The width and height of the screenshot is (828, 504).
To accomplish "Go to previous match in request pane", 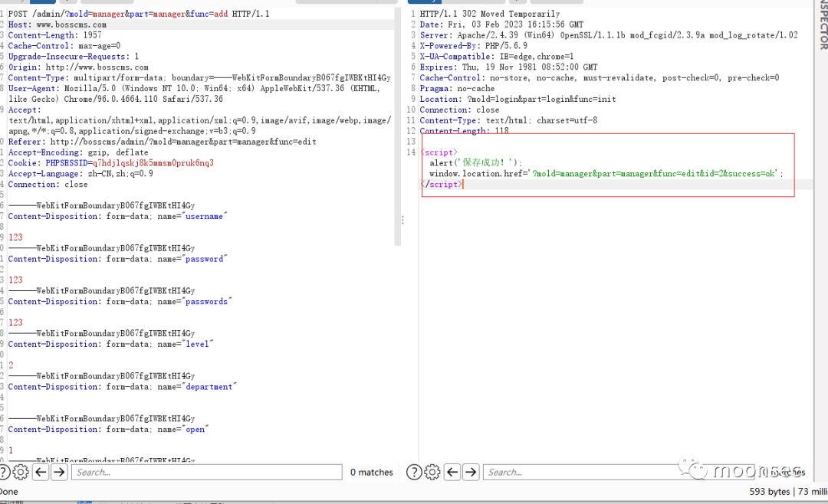I will click(41, 472).
